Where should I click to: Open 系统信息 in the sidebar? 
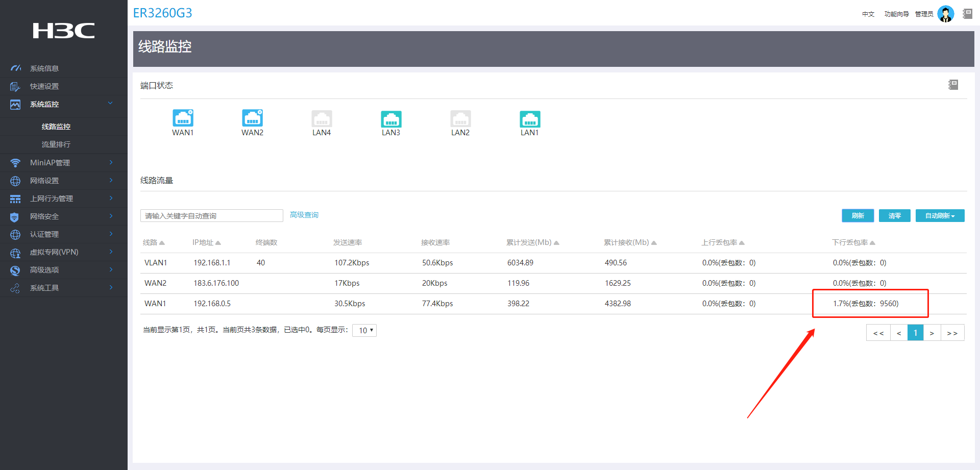[x=44, y=68]
